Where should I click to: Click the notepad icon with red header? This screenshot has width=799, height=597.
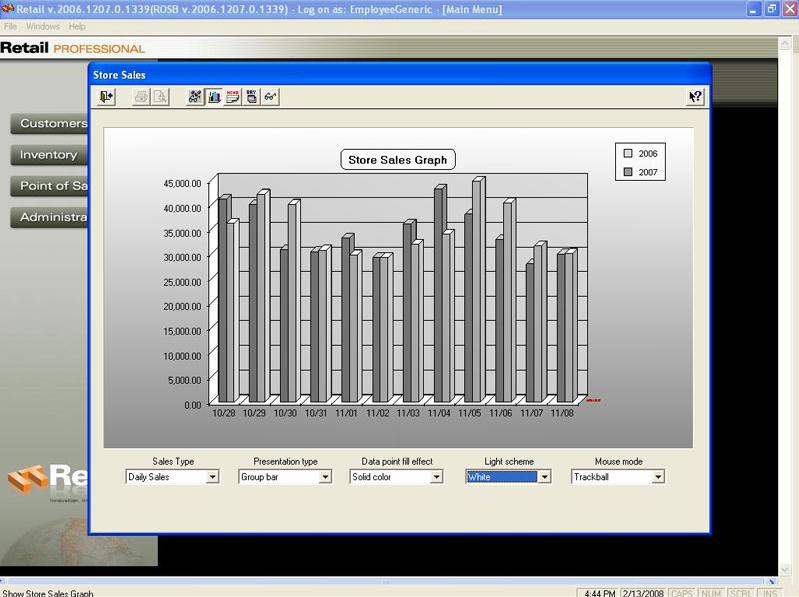tap(233, 97)
